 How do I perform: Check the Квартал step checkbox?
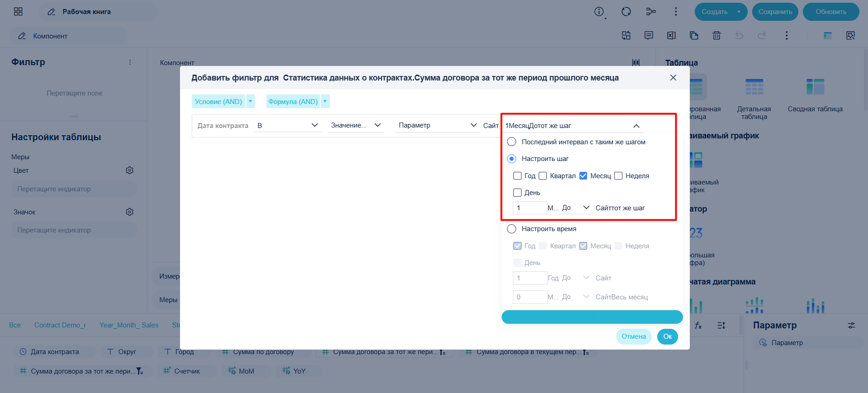[x=543, y=176]
